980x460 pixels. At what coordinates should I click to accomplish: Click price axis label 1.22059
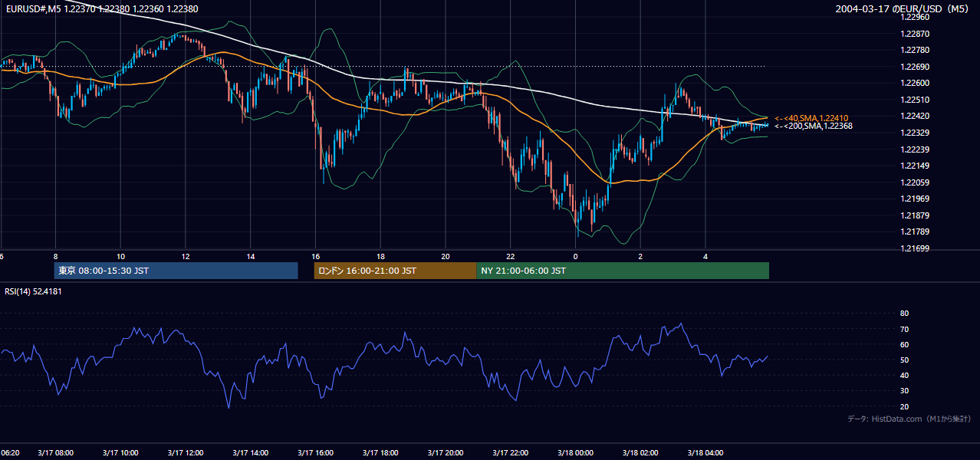(x=915, y=182)
